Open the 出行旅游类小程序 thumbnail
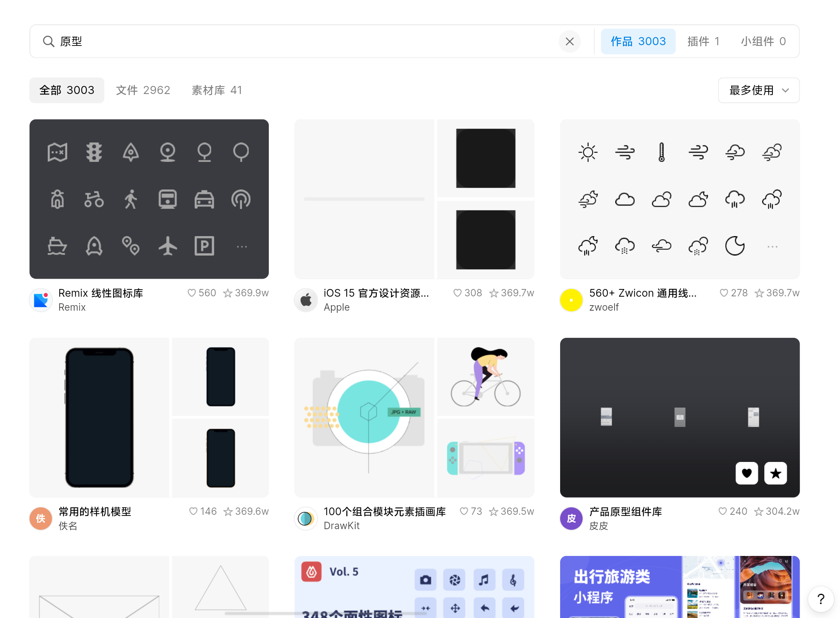 pos(679,586)
